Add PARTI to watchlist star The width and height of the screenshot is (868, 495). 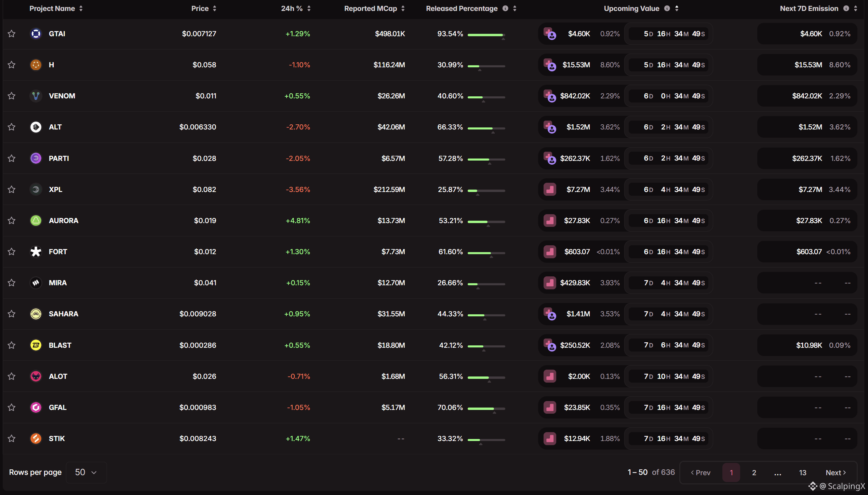[x=12, y=158]
